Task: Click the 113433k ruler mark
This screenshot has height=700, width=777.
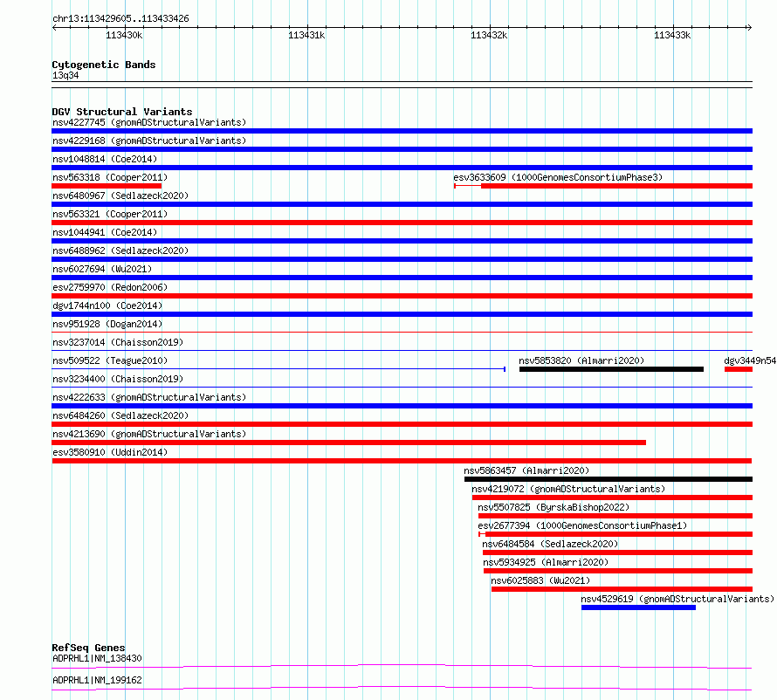Action: point(672,35)
